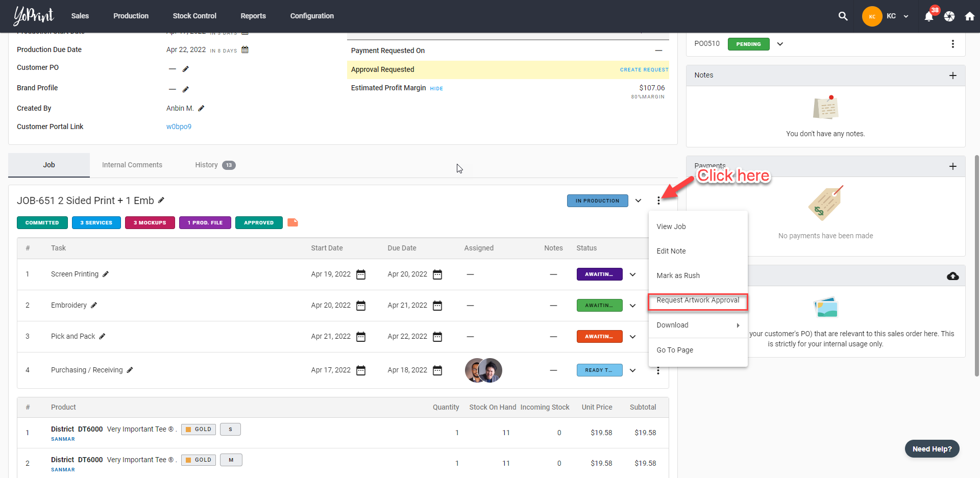The width and height of the screenshot is (980, 478).
Task: Click the cloud upload icon in the files panel
Action: pos(953,276)
